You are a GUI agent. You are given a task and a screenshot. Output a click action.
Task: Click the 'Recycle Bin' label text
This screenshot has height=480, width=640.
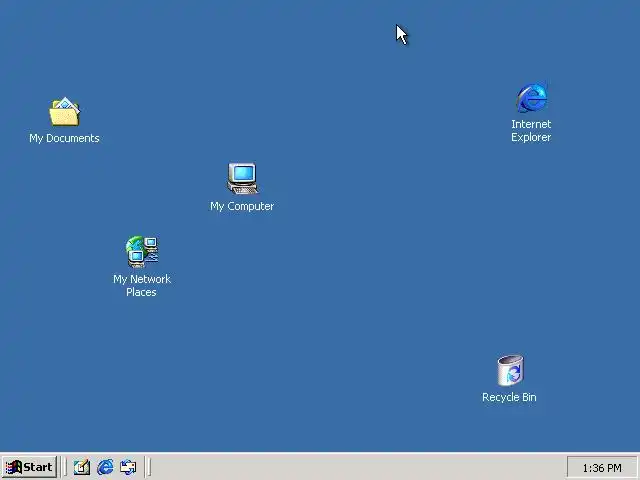click(x=509, y=397)
